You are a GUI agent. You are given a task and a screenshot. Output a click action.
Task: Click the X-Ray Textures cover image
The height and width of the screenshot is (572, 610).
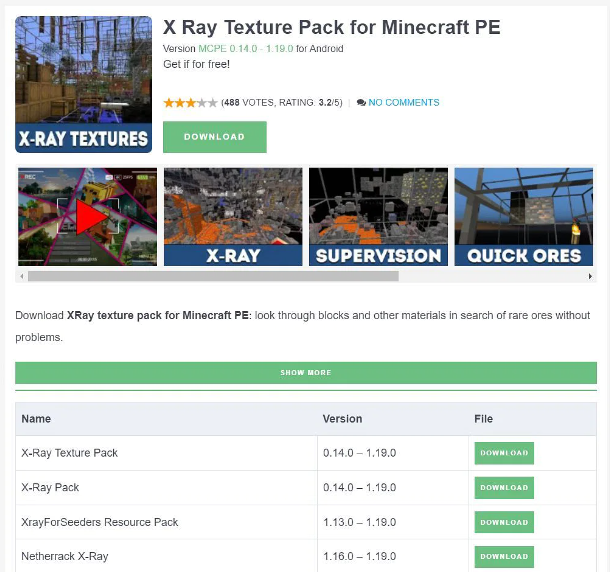tap(84, 84)
